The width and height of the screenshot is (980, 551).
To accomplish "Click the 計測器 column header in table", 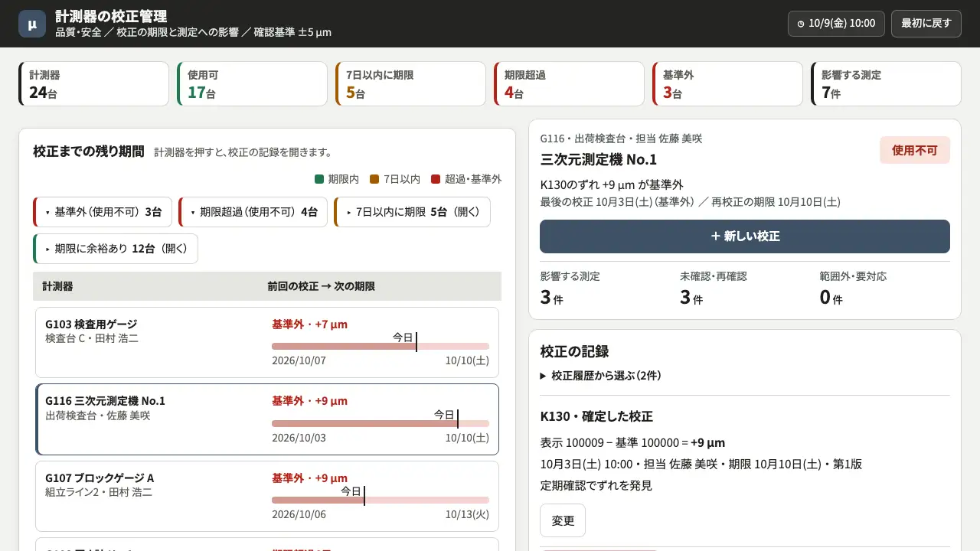I will pos(57,286).
